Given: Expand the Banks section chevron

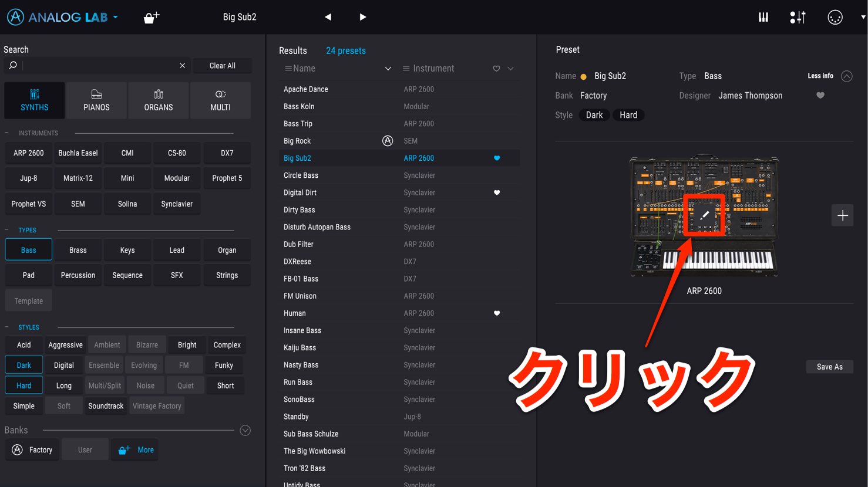Looking at the screenshot, I should (245, 431).
